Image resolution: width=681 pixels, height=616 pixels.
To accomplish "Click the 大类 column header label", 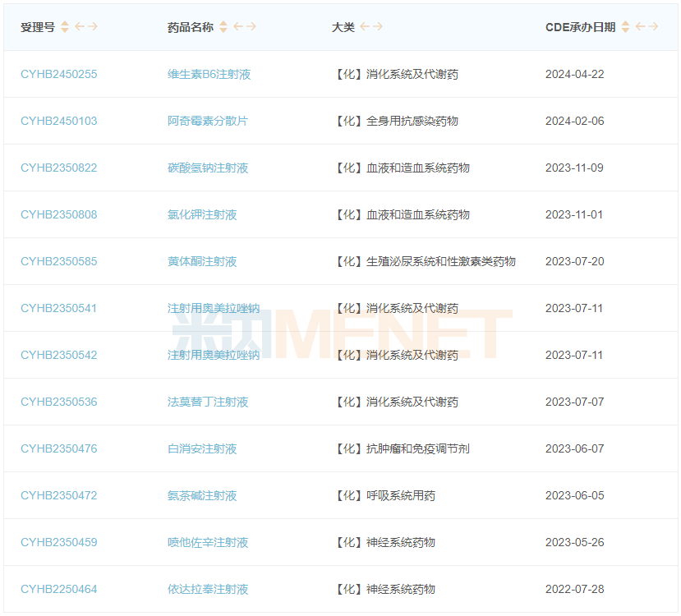I will pyautogui.click(x=343, y=27).
